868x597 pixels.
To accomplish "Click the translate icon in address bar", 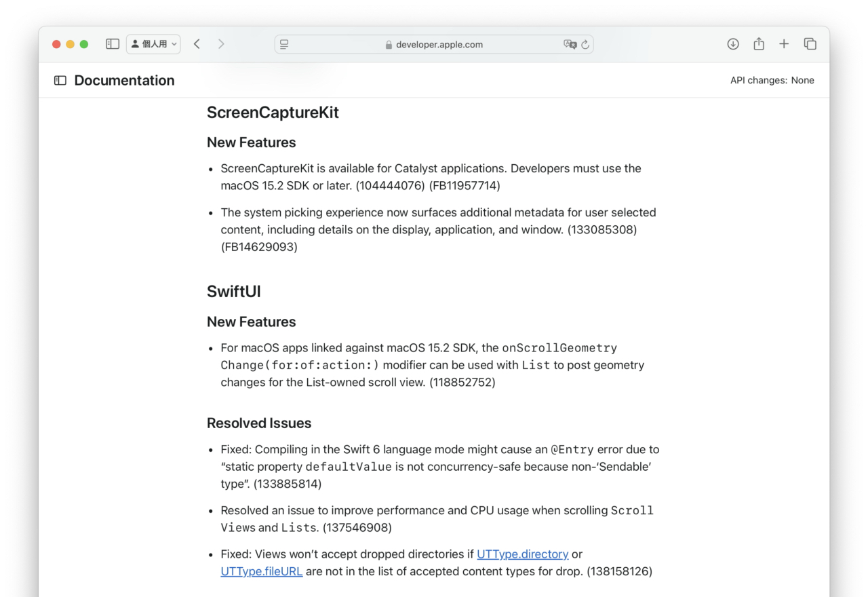I will pyautogui.click(x=570, y=44).
